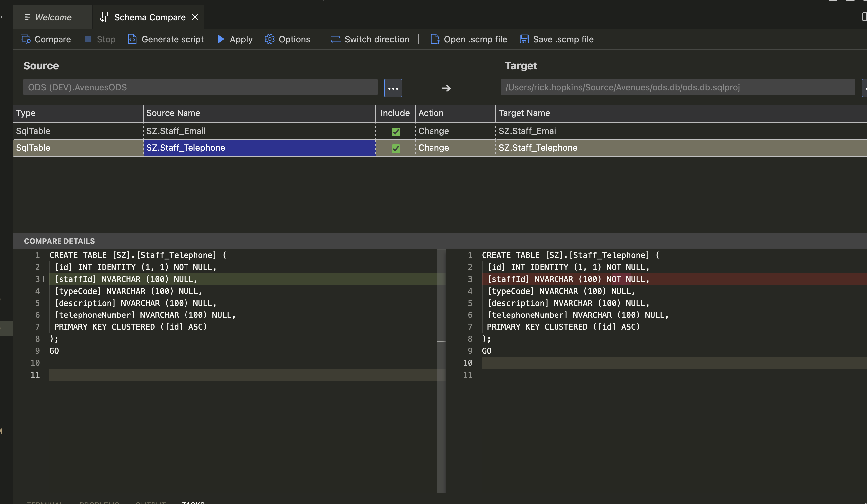Uncheck Include for SZ.Staff_Telephone

click(396, 148)
